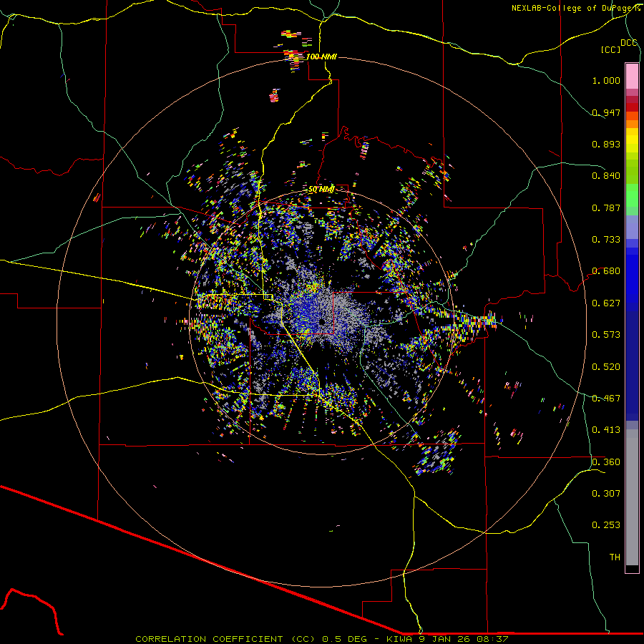This screenshot has height=644, width=644.
Task: Select the 0.413 scale value
Action: tap(606, 430)
